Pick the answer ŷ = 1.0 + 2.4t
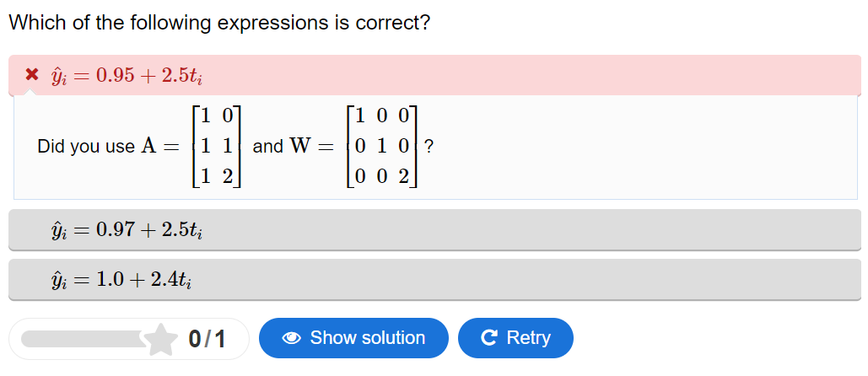The image size is (868, 376). tap(122, 279)
